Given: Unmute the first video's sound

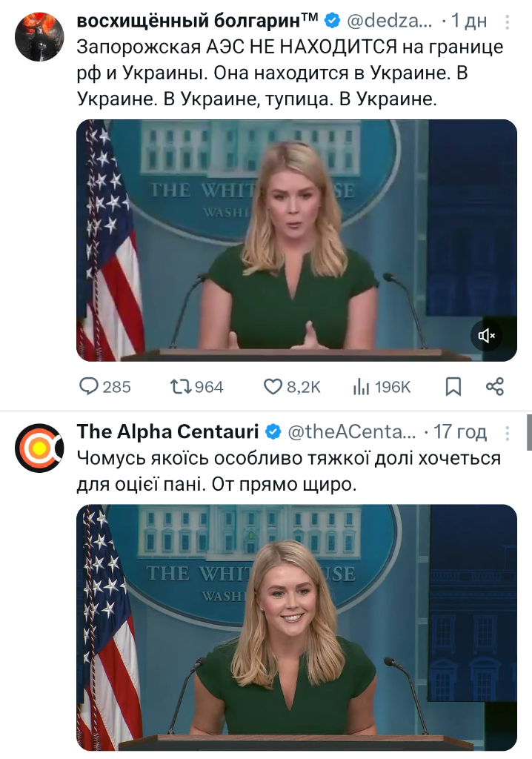Looking at the screenshot, I should pyautogui.click(x=487, y=337).
